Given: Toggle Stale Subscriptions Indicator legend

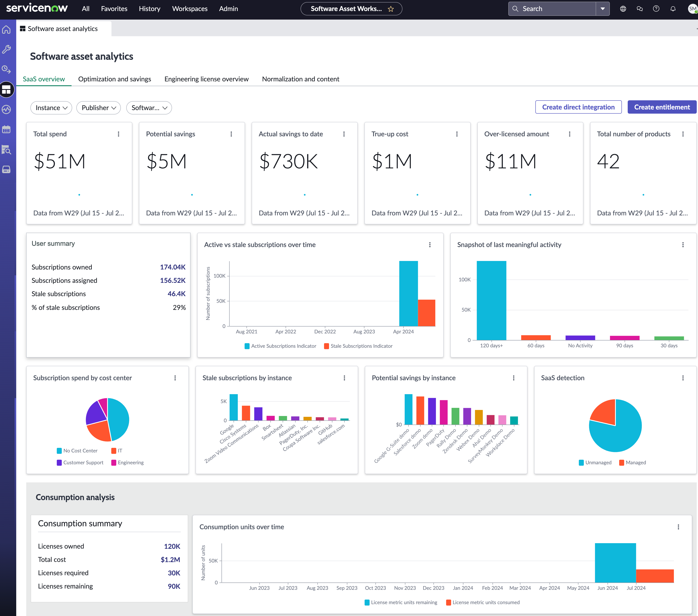Looking at the screenshot, I should point(358,346).
